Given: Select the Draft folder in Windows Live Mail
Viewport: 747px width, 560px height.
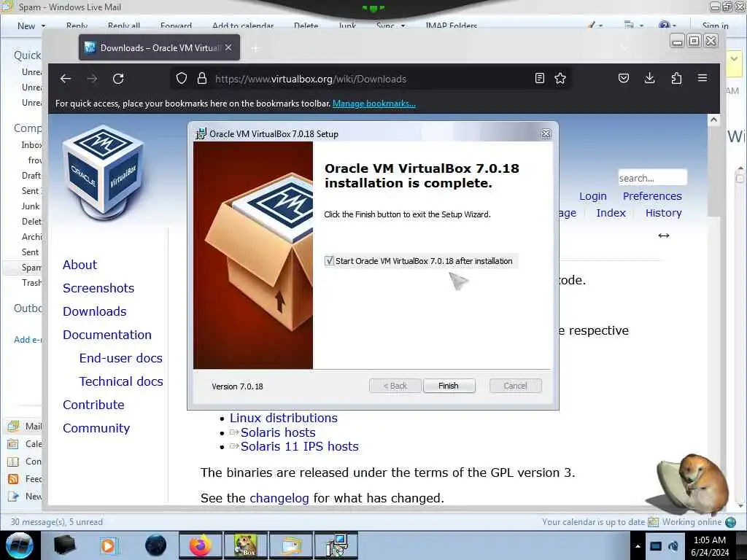Looking at the screenshot, I should (x=31, y=175).
